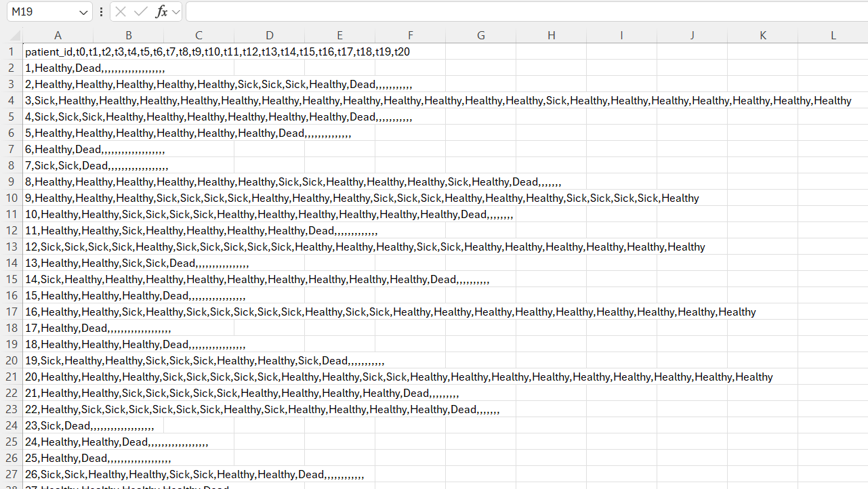Screen dimensions: 868x489
Task: Select row 19 header
Action: coord(12,344)
